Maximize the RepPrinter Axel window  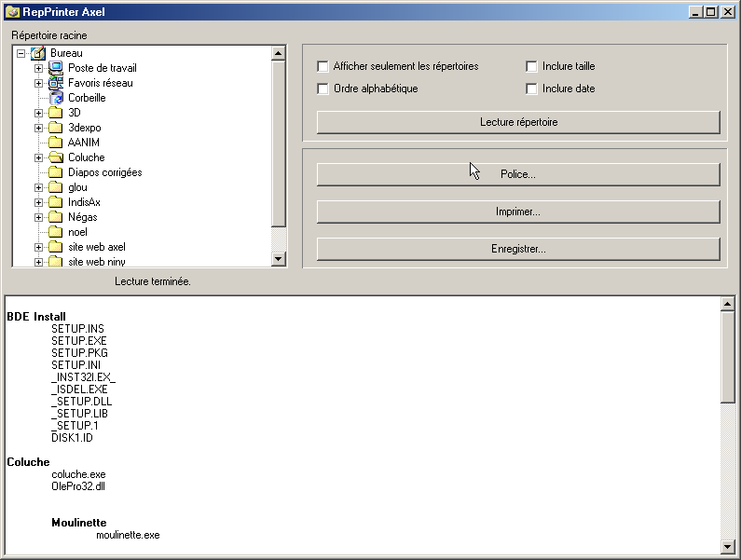[710, 12]
